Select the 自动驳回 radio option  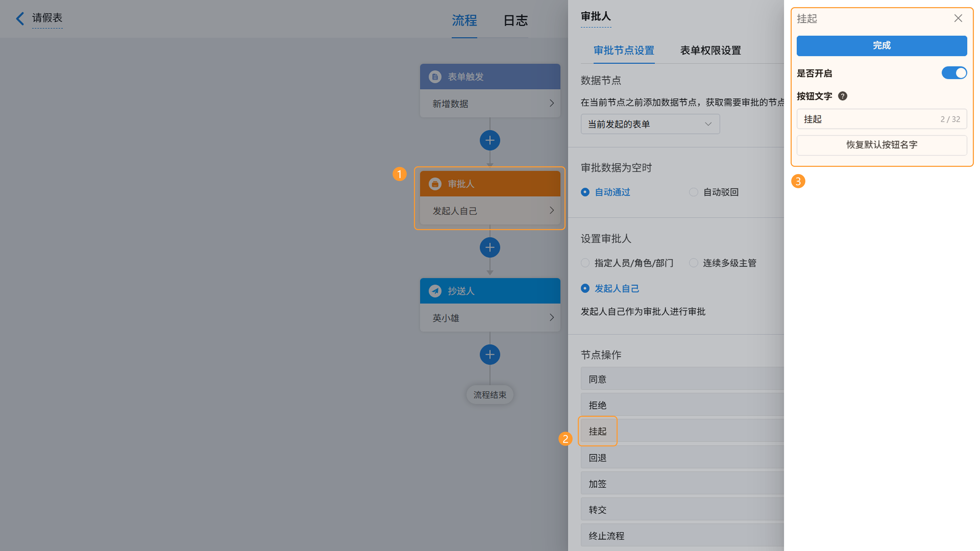693,192
